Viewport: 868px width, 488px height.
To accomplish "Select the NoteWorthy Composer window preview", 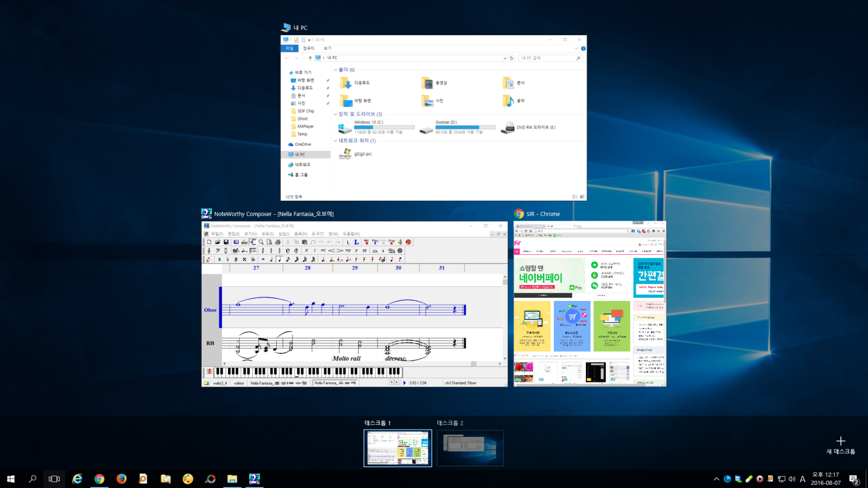I will click(x=354, y=304).
